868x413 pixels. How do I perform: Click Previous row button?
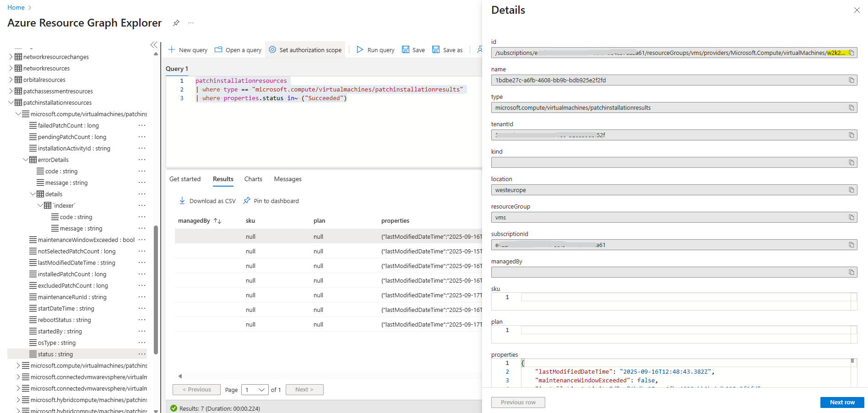[518, 402]
